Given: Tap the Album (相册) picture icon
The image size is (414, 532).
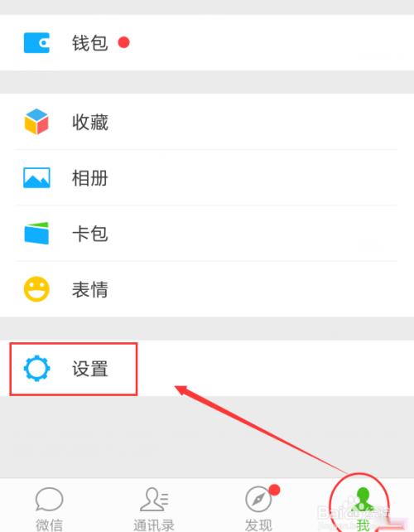Looking at the screenshot, I should click(x=36, y=177).
